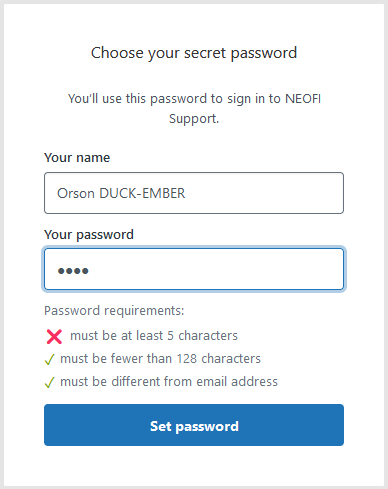Click the must be different from email address text
Screen dimensions: 388x489
pyautogui.click(x=169, y=382)
